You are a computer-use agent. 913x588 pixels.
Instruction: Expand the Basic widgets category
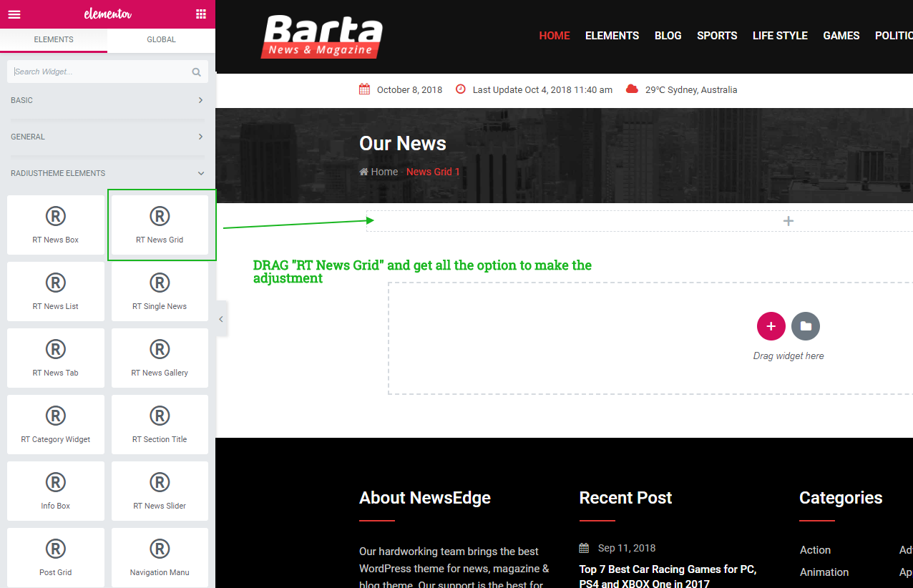[x=107, y=100]
